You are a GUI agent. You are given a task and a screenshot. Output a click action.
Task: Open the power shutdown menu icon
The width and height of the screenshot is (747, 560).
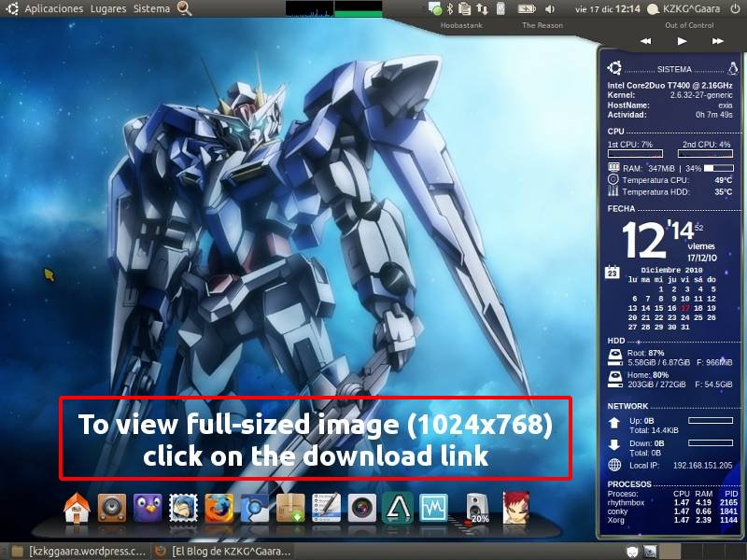[x=735, y=8]
